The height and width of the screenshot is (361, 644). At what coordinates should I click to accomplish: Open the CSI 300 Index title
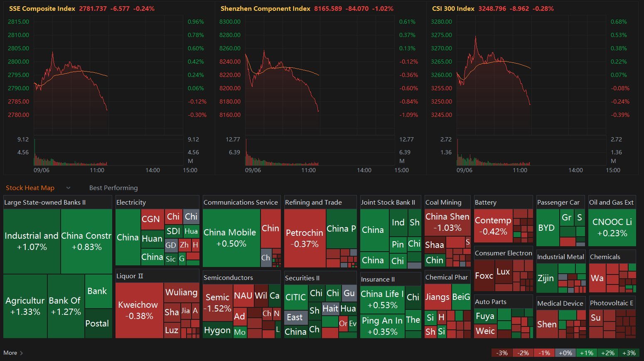[x=453, y=8]
